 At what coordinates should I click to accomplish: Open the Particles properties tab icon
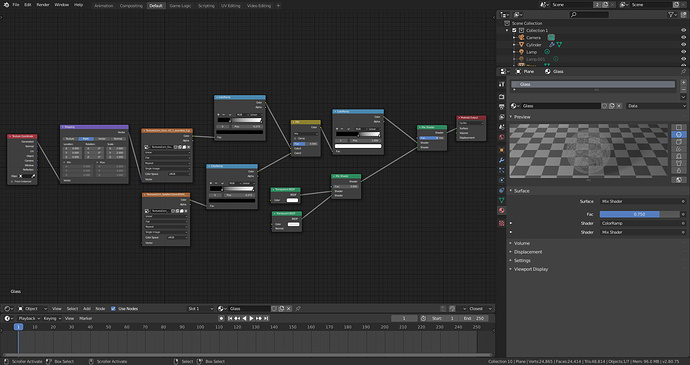501,170
